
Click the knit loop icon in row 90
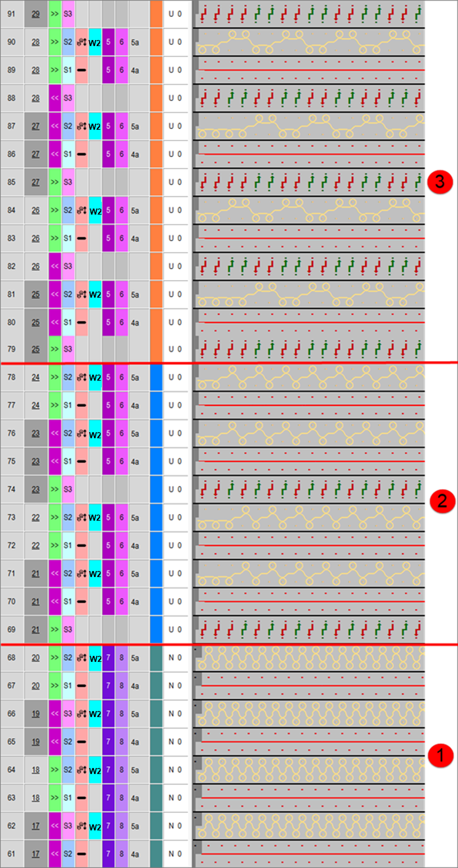(81, 42)
